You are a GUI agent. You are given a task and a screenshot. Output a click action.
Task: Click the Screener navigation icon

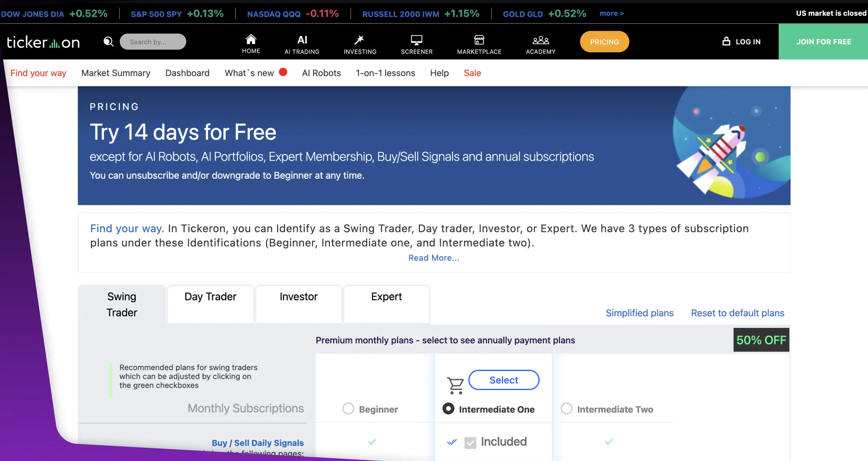click(x=416, y=42)
